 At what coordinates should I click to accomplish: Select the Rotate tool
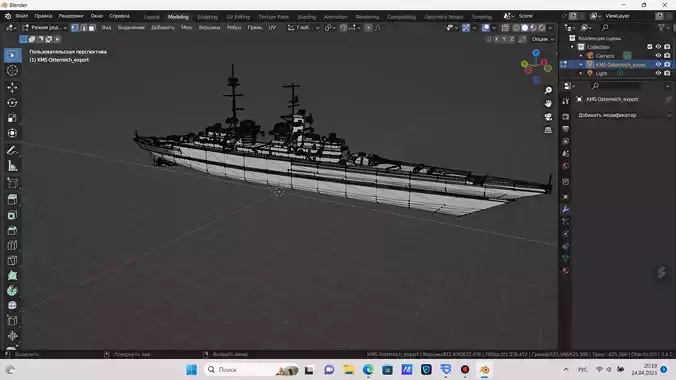[x=12, y=103]
